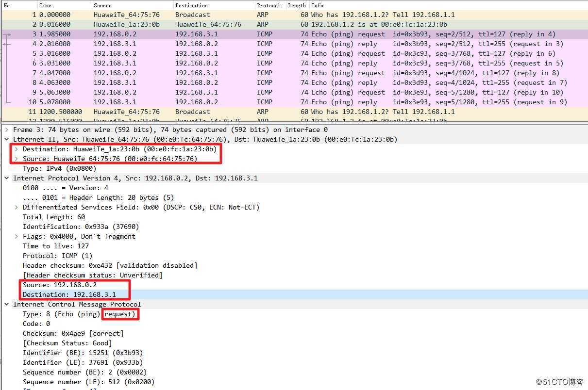588x390 pixels.
Task: Expand Ethernet Destination HuaweiTe_1a:23:0b arrow
Action: (x=17, y=149)
